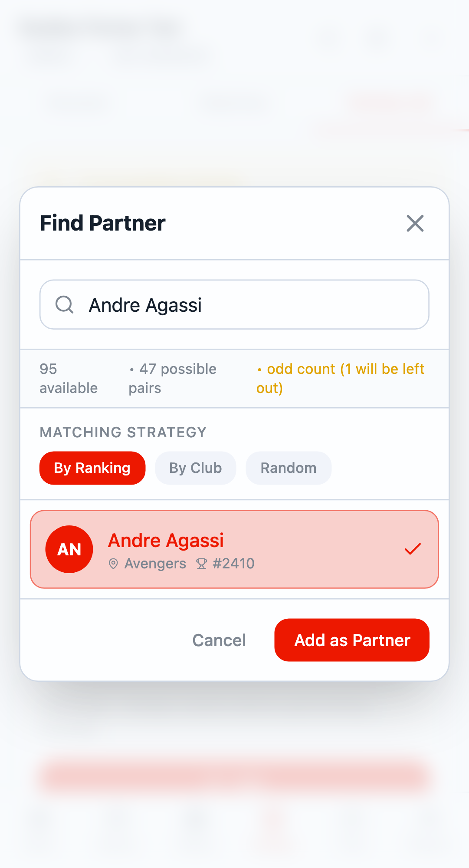Click the location pin icon beside Avengers

coord(114,563)
